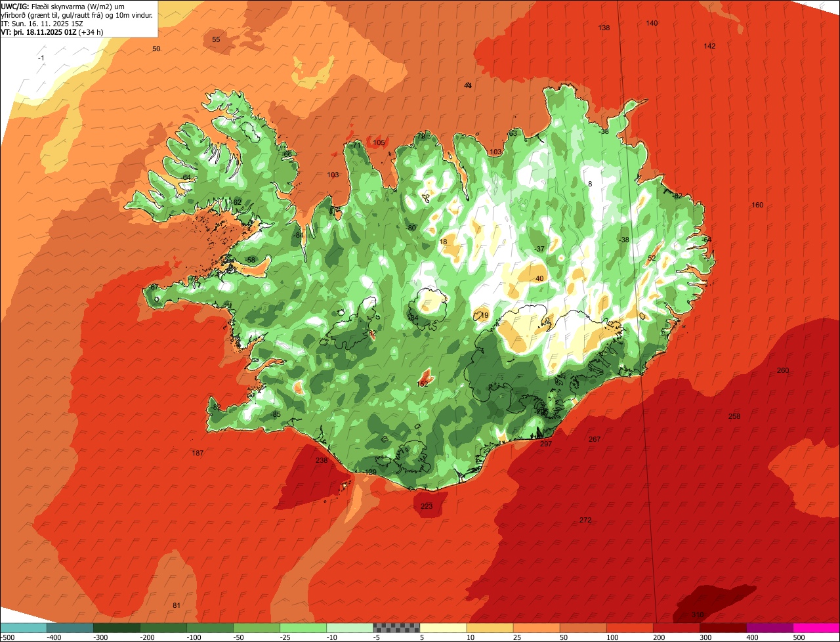Click the pale yellow swatch right of the checkered one
Screen dimensions: 840x642
443,628
